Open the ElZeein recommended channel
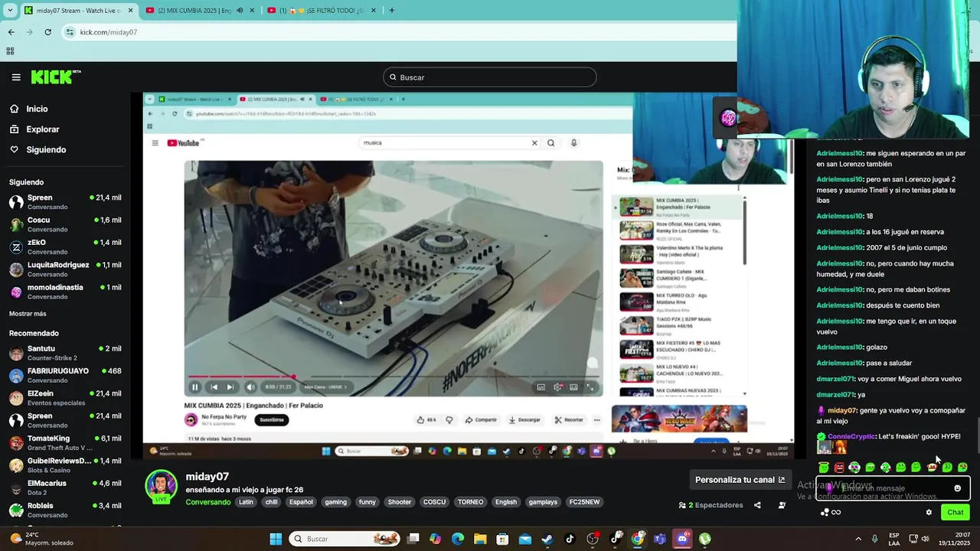 point(65,398)
